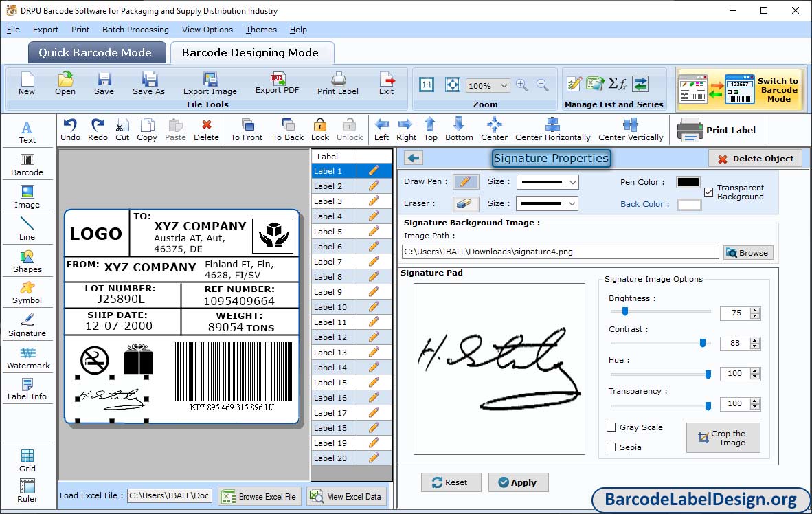
Task: Click Browse Excel File button
Action: pos(260,496)
